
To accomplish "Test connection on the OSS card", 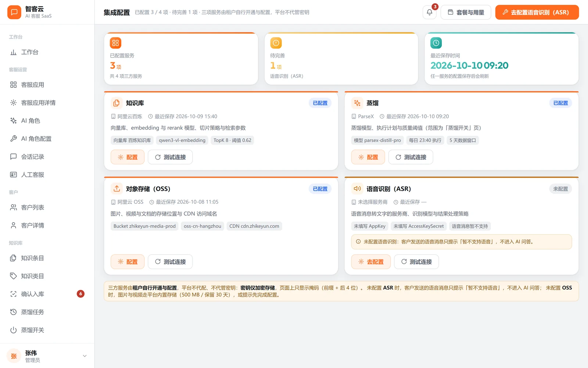I will click(170, 262).
